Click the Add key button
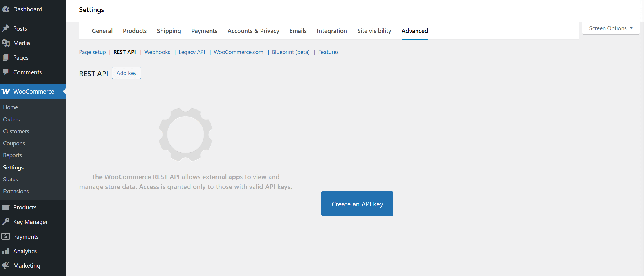644x276 pixels. [126, 73]
